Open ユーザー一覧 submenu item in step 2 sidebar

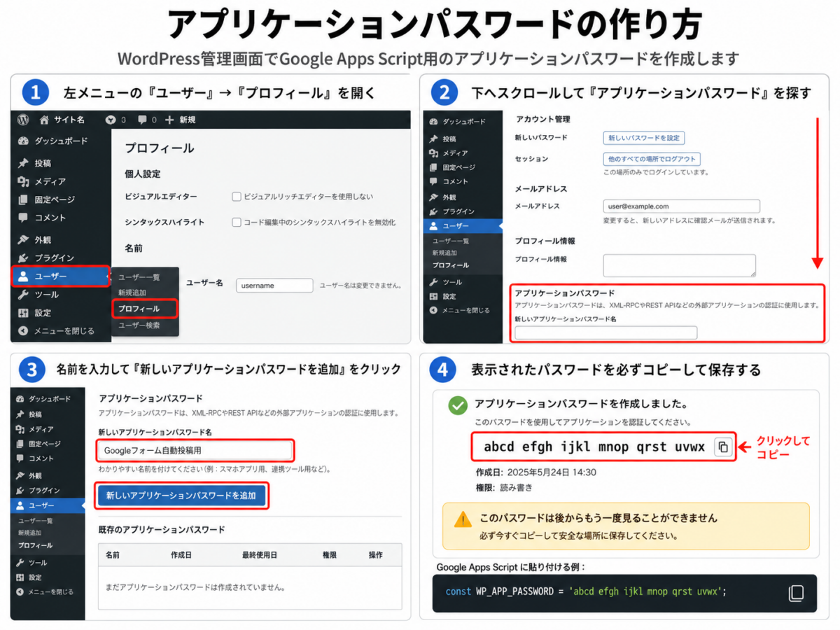450,241
